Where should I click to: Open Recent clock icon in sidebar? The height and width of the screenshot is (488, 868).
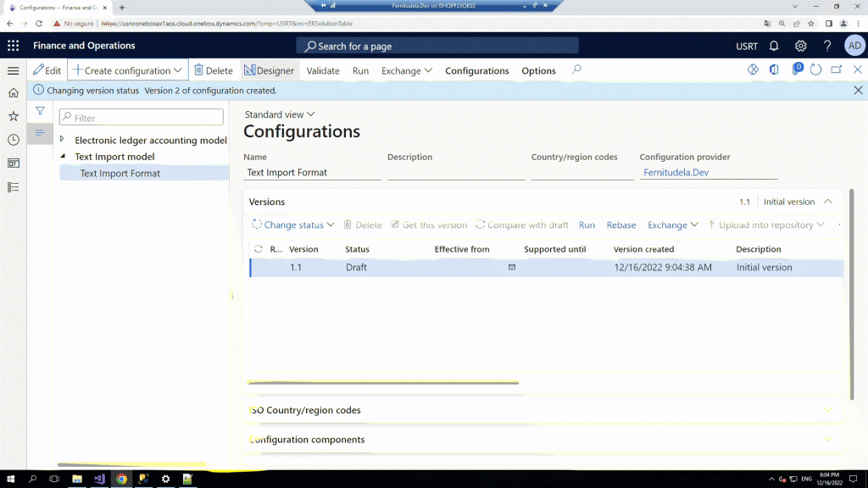(x=13, y=140)
